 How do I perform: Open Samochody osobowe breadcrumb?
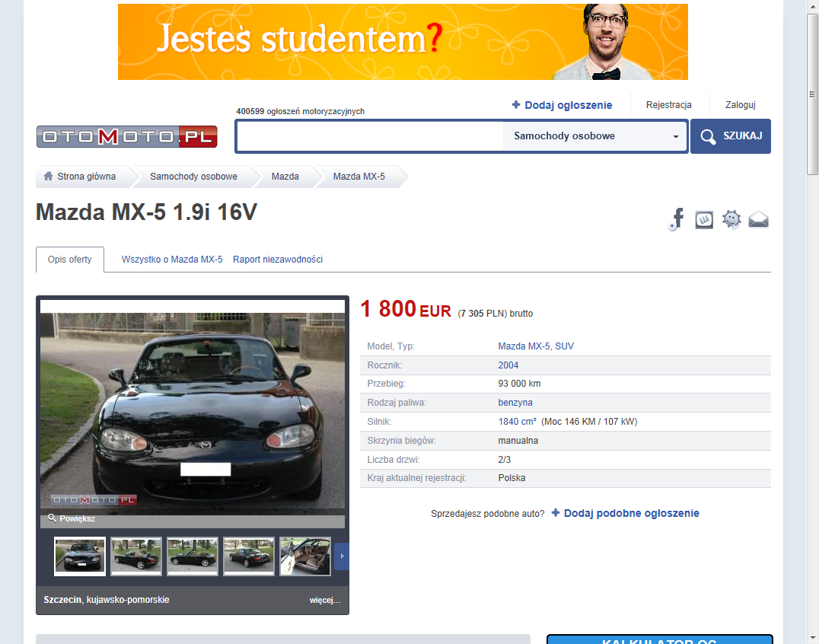click(194, 177)
